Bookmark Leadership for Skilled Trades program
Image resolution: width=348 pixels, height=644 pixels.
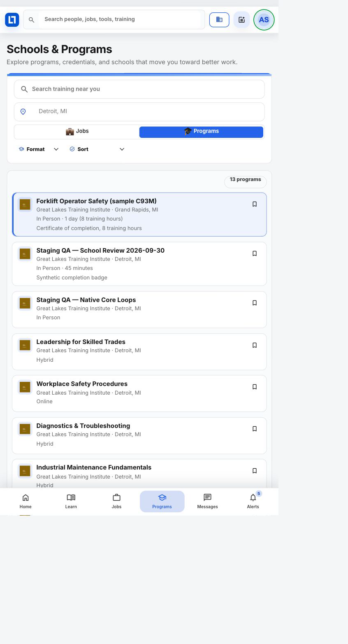pyautogui.click(x=254, y=345)
